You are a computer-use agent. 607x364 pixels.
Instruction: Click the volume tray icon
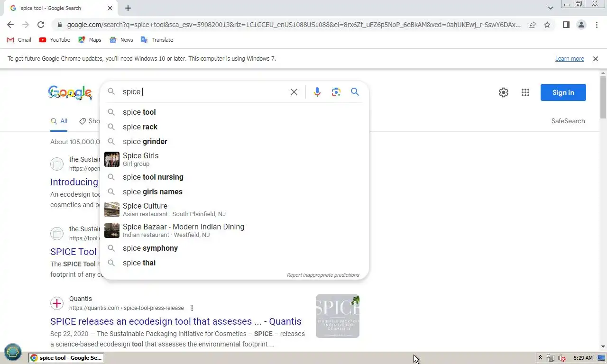pyautogui.click(x=562, y=358)
